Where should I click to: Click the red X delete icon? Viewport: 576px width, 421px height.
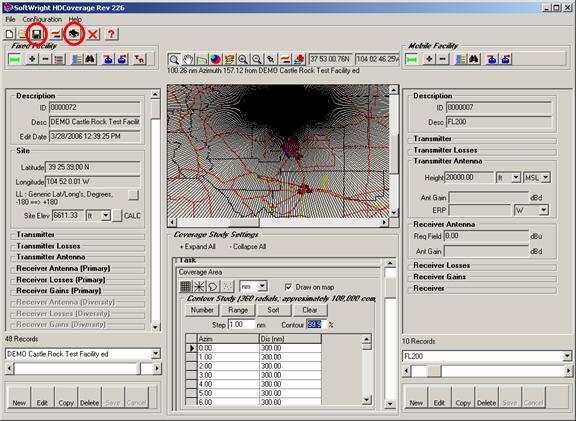pos(93,34)
